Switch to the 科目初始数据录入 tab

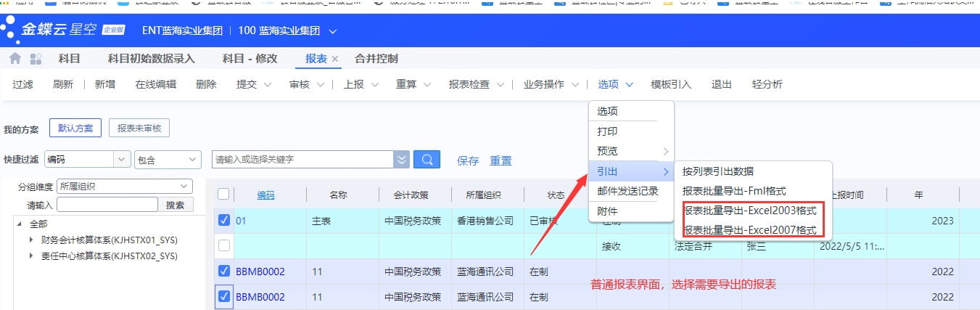pos(151,59)
